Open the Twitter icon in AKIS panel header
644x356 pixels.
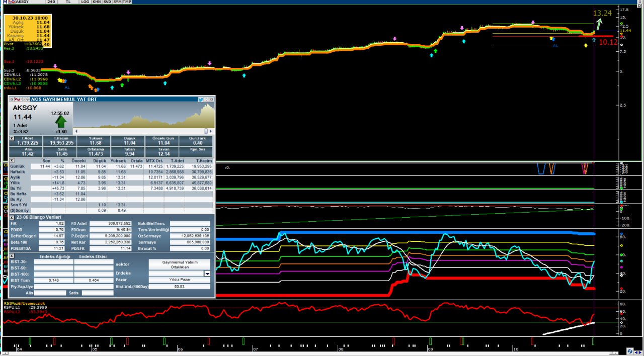(x=201, y=100)
